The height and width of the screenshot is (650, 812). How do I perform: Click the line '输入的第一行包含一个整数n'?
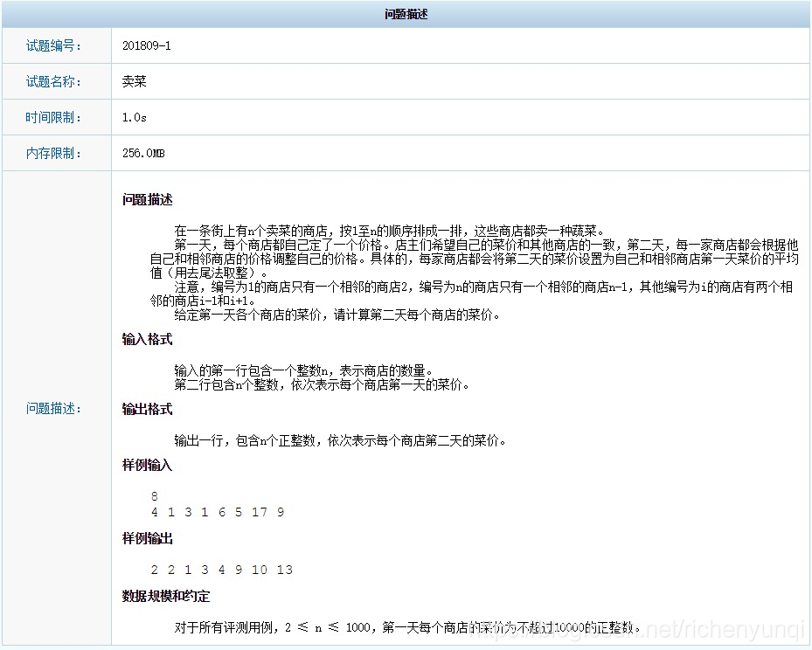click(x=303, y=370)
